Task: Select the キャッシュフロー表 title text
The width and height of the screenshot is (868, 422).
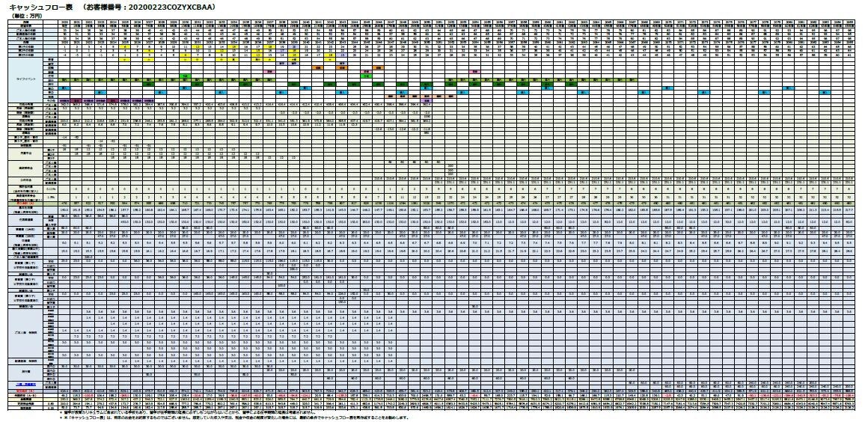Action: [x=40, y=7]
